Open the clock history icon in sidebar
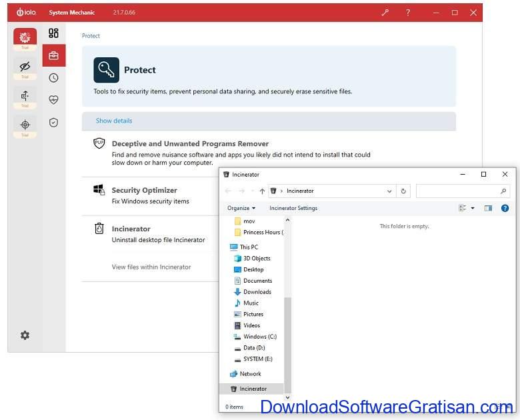The width and height of the screenshot is (520, 420). pyautogui.click(x=53, y=77)
